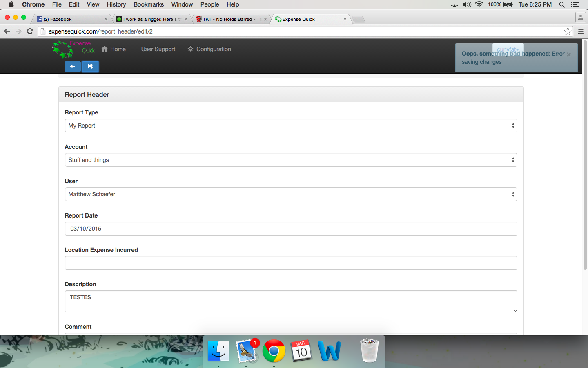Open the Configuration page
This screenshot has height=368, width=588.
(x=209, y=49)
